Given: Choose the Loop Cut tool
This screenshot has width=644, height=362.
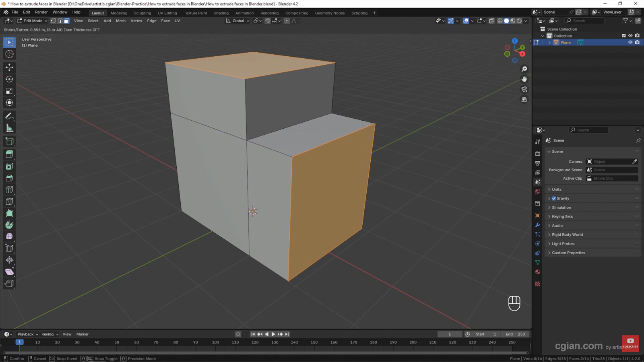Looking at the screenshot, I should click(9, 190).
